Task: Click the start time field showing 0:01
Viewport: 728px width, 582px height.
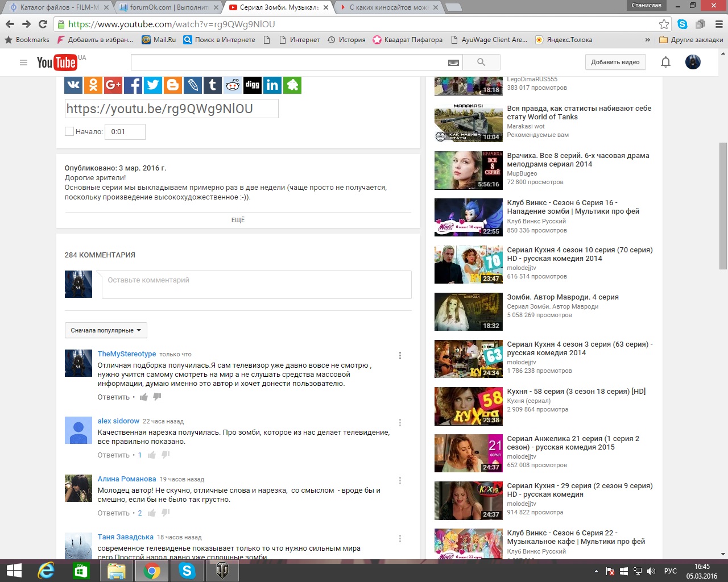Action: coord(125,132)
